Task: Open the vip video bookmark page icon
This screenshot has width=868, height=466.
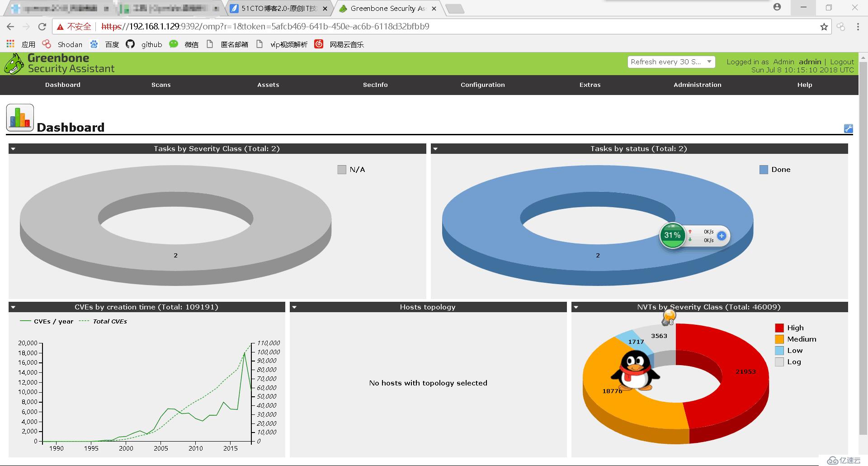Action: tap(259, 44)
